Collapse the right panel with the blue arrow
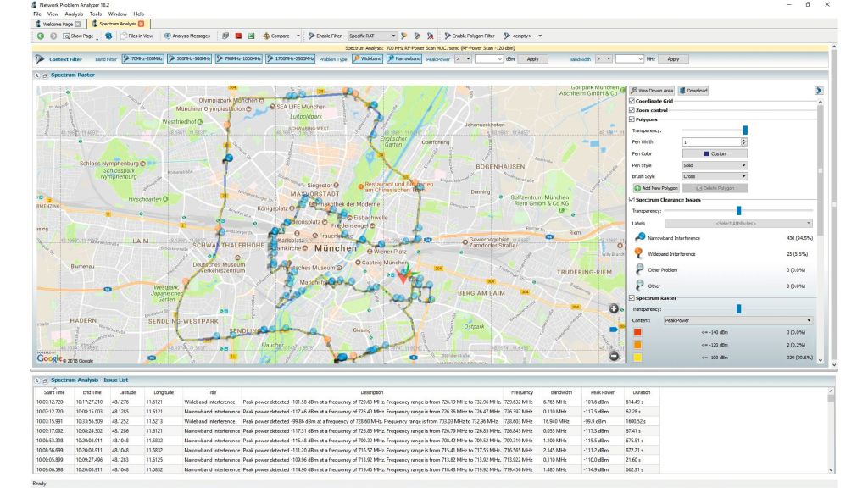The image size is (868, 488). 820,90
